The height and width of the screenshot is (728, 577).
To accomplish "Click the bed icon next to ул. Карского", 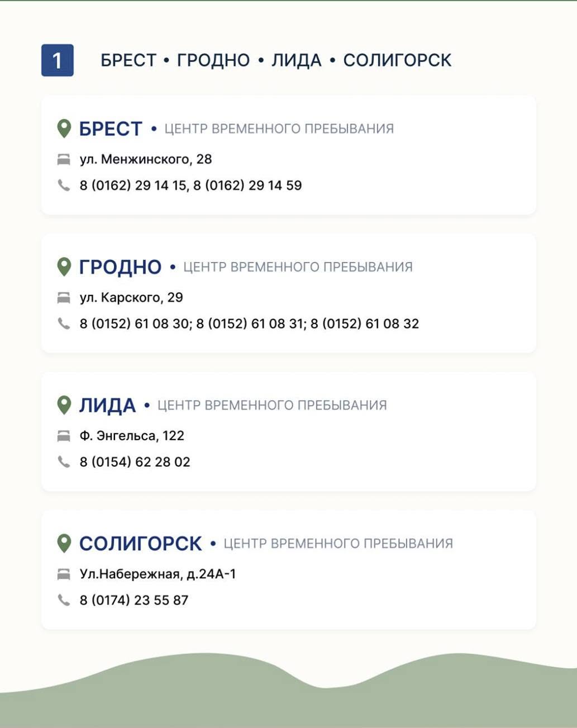I will pyautogui.click(x=64, y=298).
